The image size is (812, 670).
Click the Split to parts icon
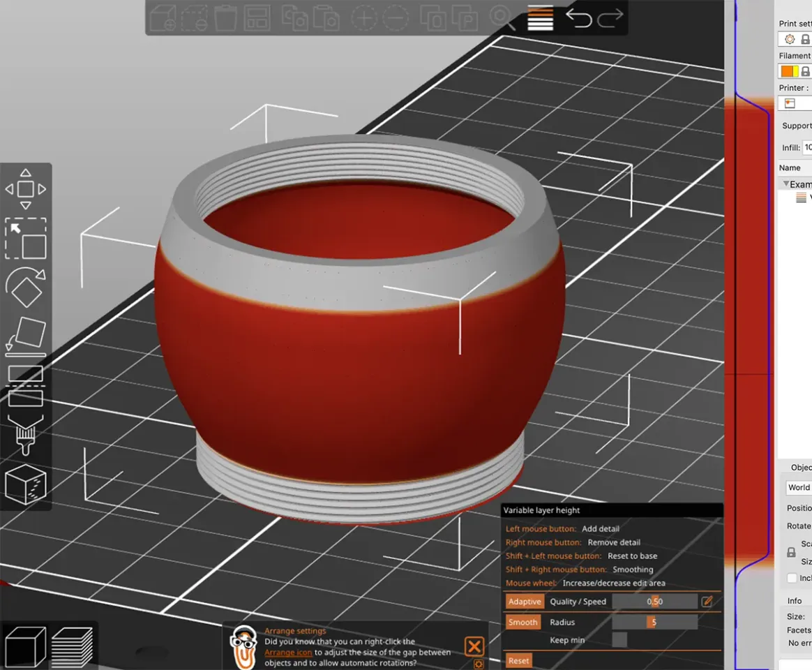[x=465, y=17]
